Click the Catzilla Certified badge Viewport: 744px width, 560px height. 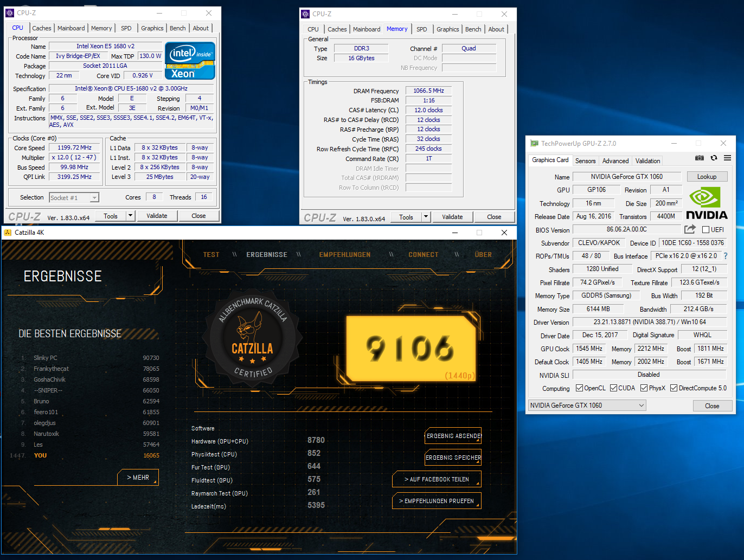(252, 338)
